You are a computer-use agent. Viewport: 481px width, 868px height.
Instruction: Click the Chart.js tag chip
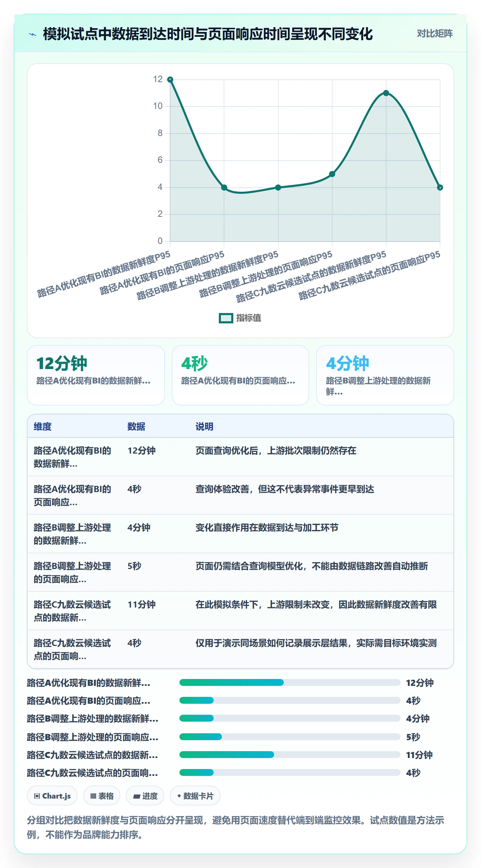coord(52,796)
